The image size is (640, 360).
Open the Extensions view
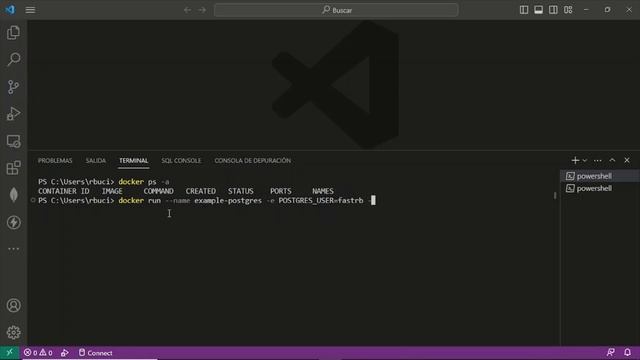pyautogui.click(x=13, y=168)
